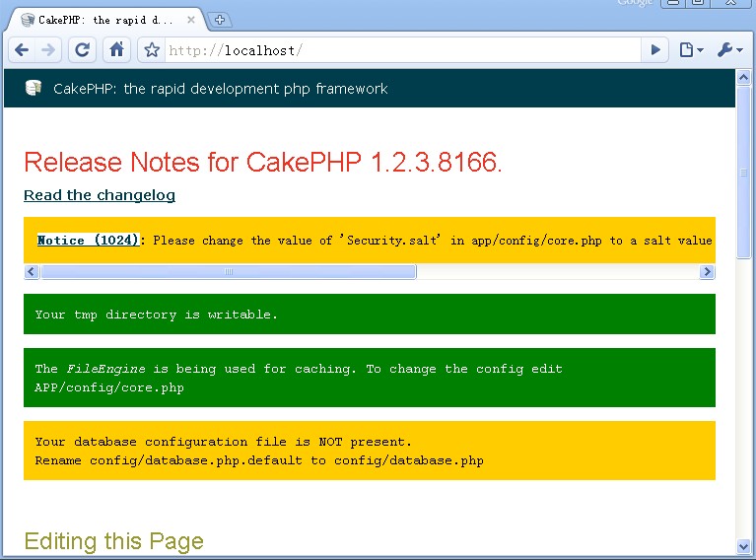The height and width of the screenshot is (560, 756).
Task: Click the Notice (1024) link
Action: 88,240
